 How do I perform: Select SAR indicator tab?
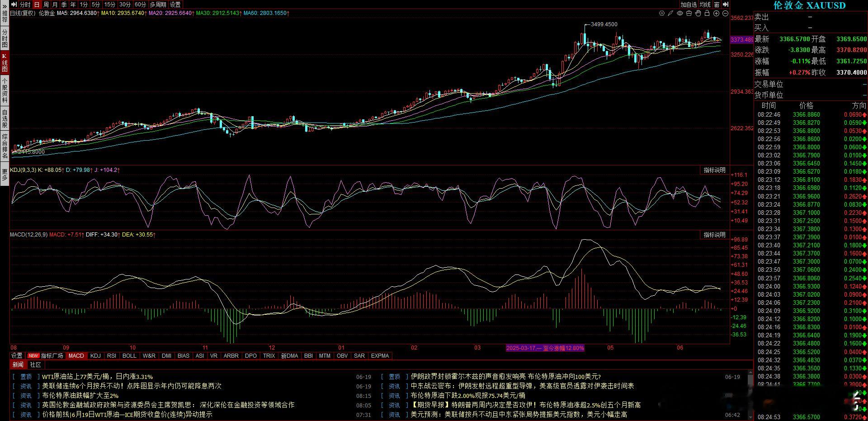(359, 355)
